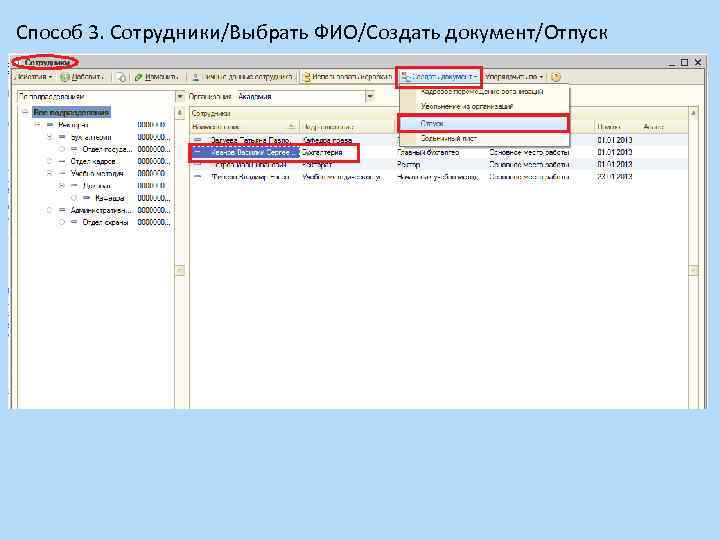The width and height of the screenshot is (720, 540).
Task: Open the Упорядочить по dropdown
Action: pyautogui.click(x=514, y=77)
